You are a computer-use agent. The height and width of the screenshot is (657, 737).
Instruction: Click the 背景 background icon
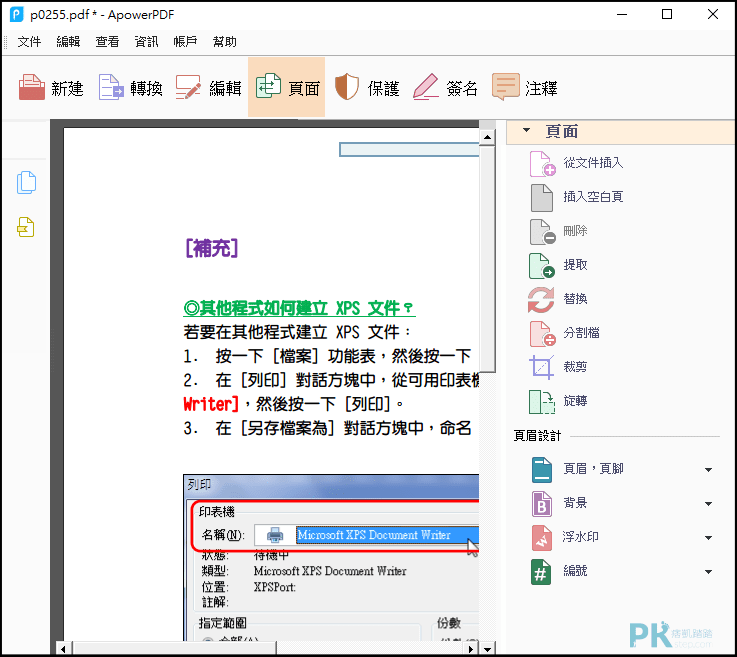tap(541, 504)
